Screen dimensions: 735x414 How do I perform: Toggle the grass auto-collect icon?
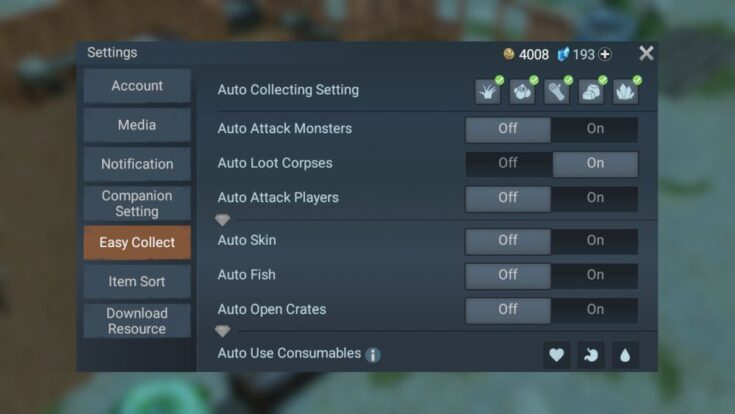click(488, 91)
